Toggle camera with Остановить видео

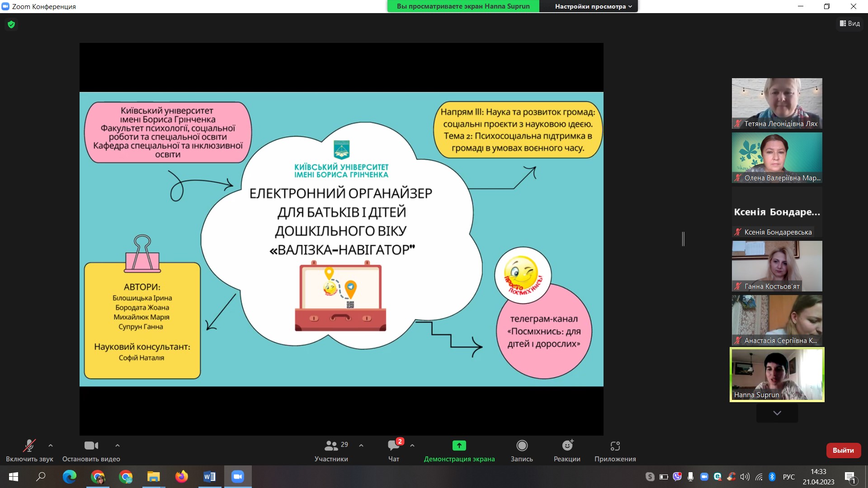[x=91, y=446]
